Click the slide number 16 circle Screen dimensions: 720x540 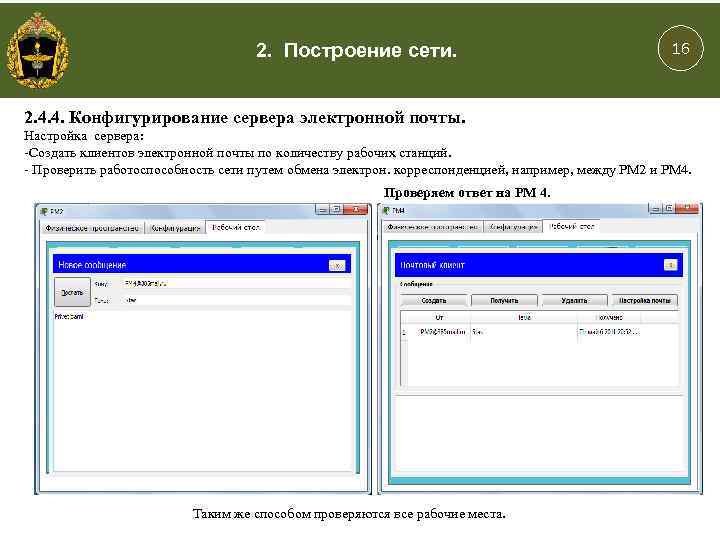coord(681,48)
